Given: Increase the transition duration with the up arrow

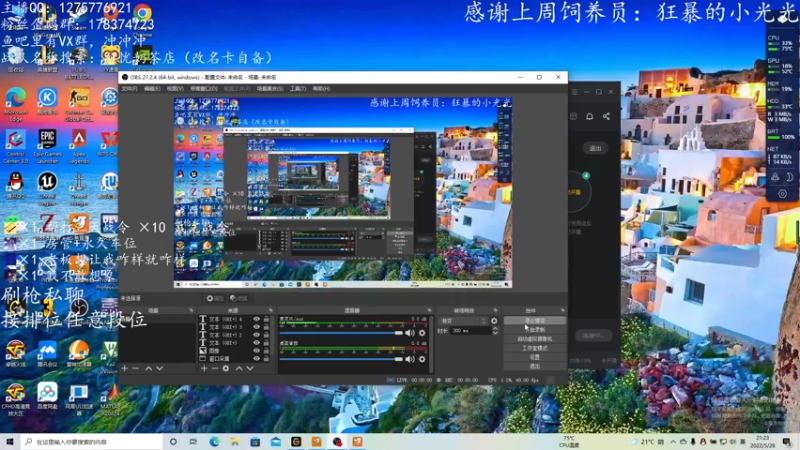Looking at the screenshot, I should point(495,329).
